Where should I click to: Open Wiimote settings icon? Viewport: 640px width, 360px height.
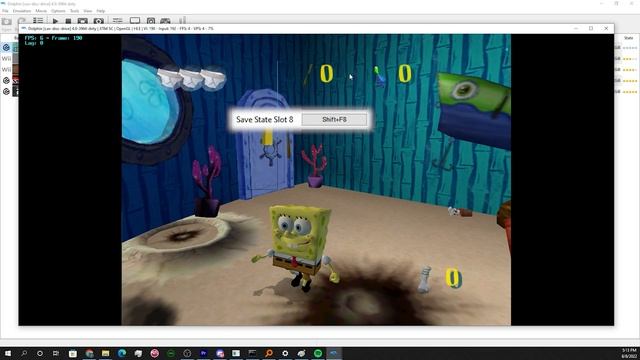pyautogui.click(x=182, y=20)
